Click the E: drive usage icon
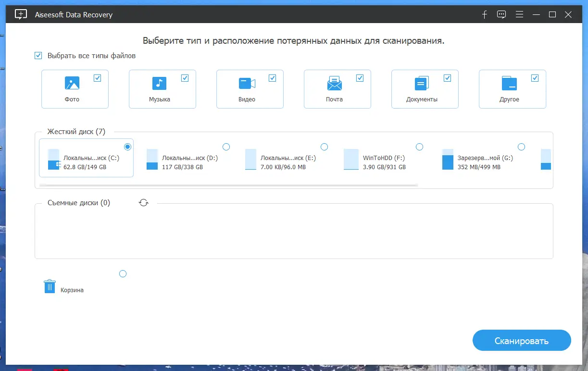Image resolution: width=588 pixels, height=371 pixels. [250, 159]
